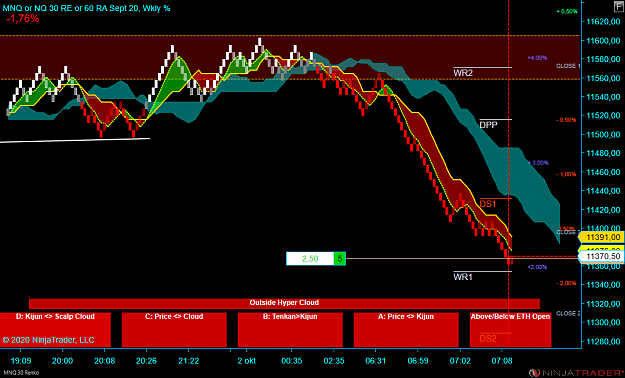This screenshot has height=378, width=625.
Task: Select the WR1 pivot level label
Action: pyautogui.click(x=463, y=277)
